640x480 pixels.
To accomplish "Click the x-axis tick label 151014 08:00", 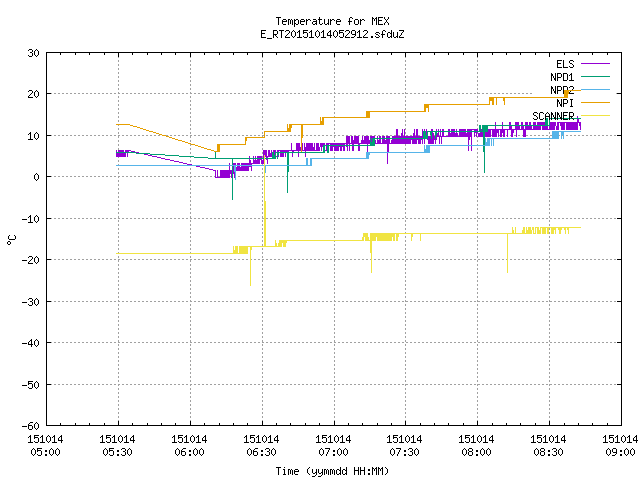I will pyautogui.click(x=476, y=446).
